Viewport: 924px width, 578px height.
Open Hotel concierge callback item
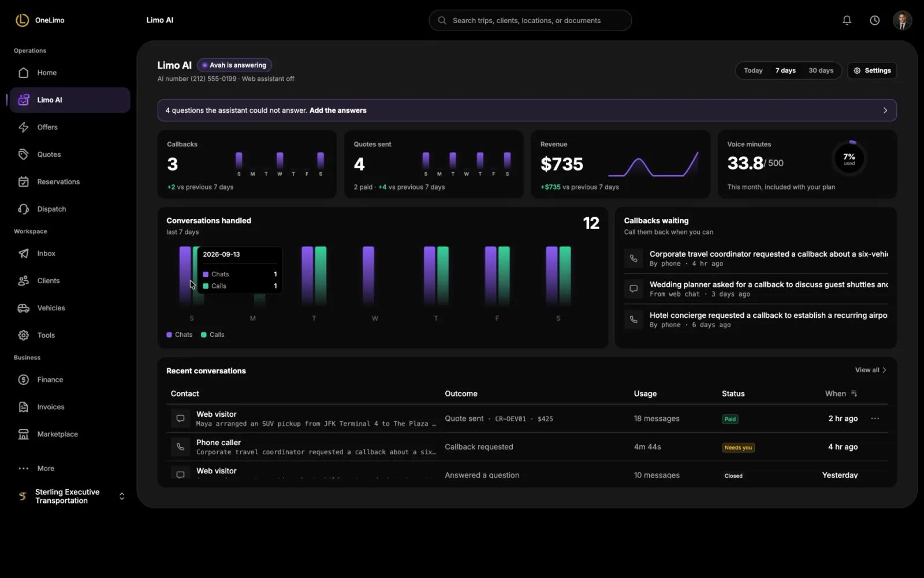point(756,320)
